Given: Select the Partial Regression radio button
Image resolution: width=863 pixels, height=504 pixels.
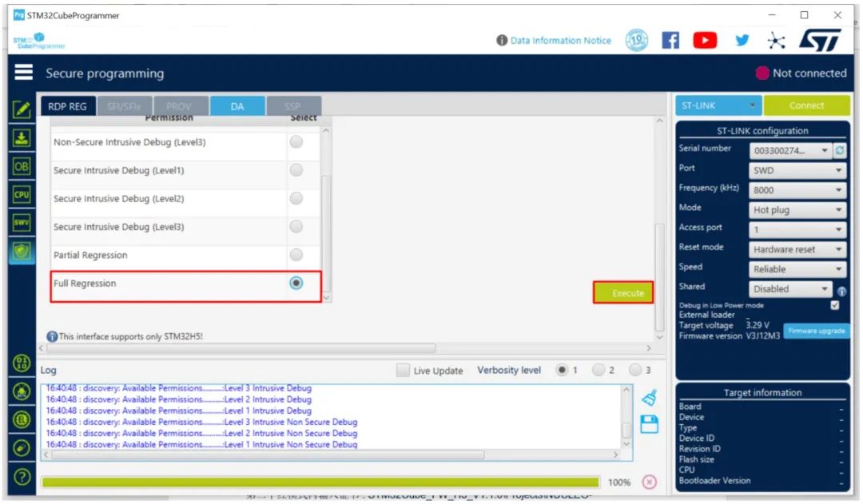Looking at the screenshot, I should [x=296, y=255].
